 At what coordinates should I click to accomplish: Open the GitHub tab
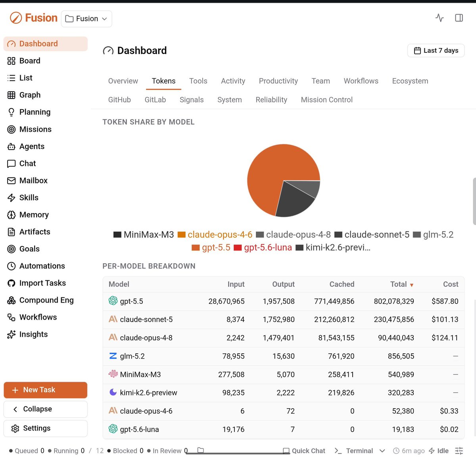pos(119,100)
